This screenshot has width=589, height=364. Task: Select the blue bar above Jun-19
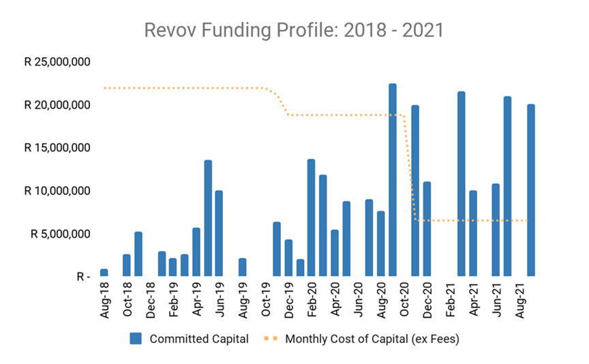219,234
